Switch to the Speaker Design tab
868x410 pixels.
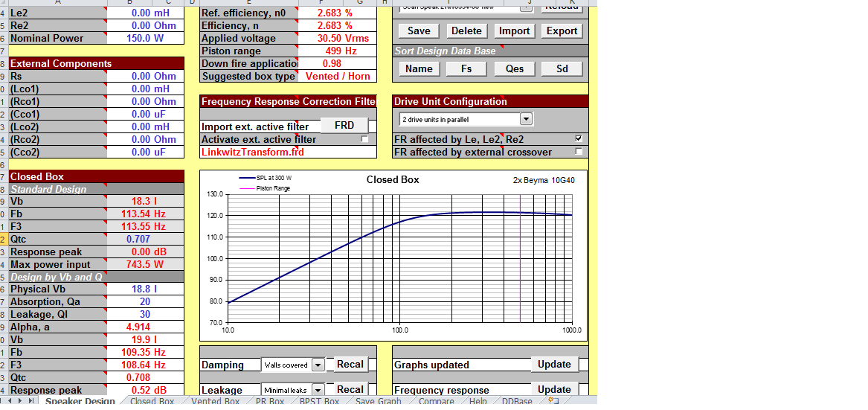point(80,401)
